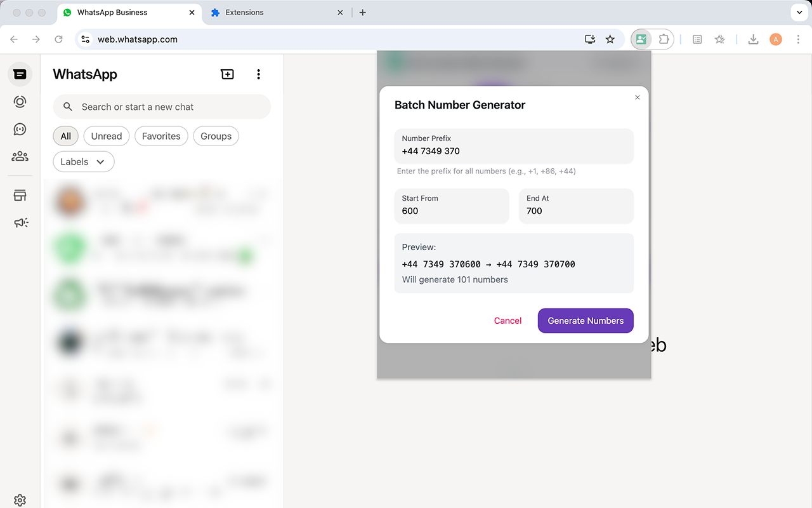
Task: Cancel the Batch Number Generator
Action: click(x=507, y=321)
